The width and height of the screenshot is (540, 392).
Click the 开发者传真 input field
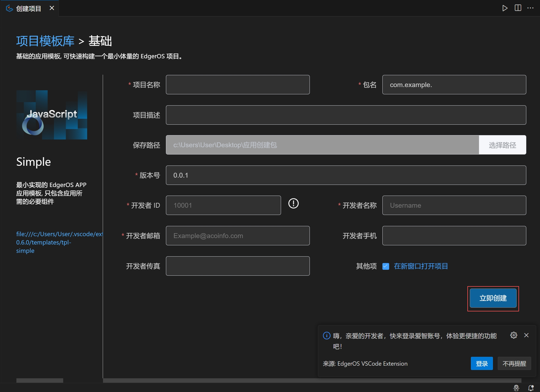click(238, 266)
